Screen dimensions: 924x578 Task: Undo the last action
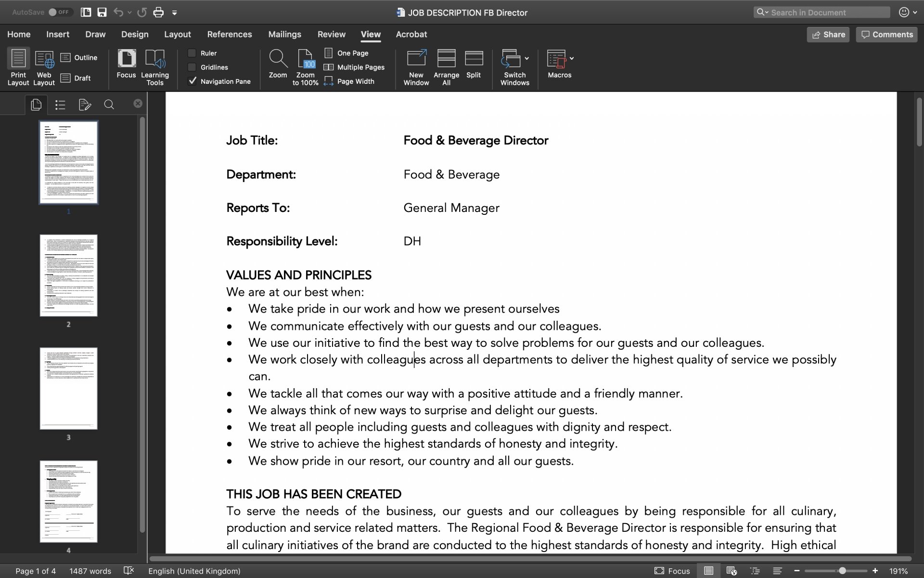[x=118, y=13]
